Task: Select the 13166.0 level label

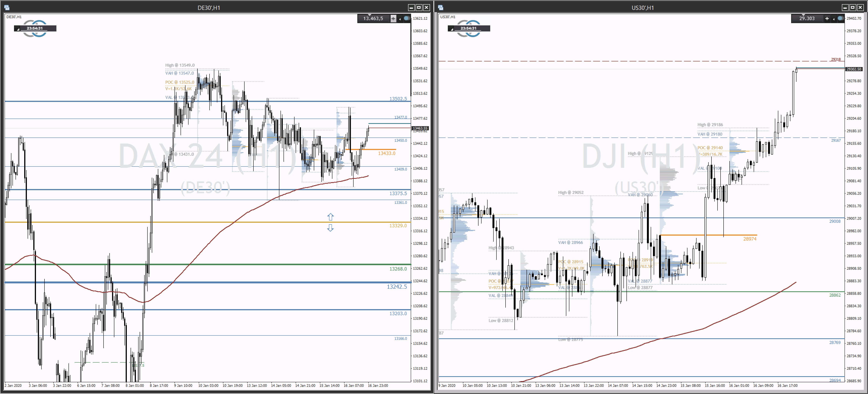Action: point(401,338)
